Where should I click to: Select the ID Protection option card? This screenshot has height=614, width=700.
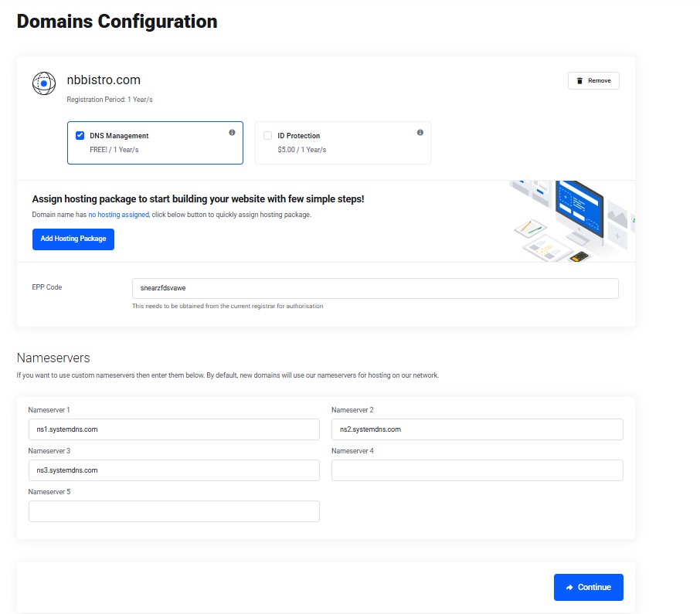coord(343,143)
